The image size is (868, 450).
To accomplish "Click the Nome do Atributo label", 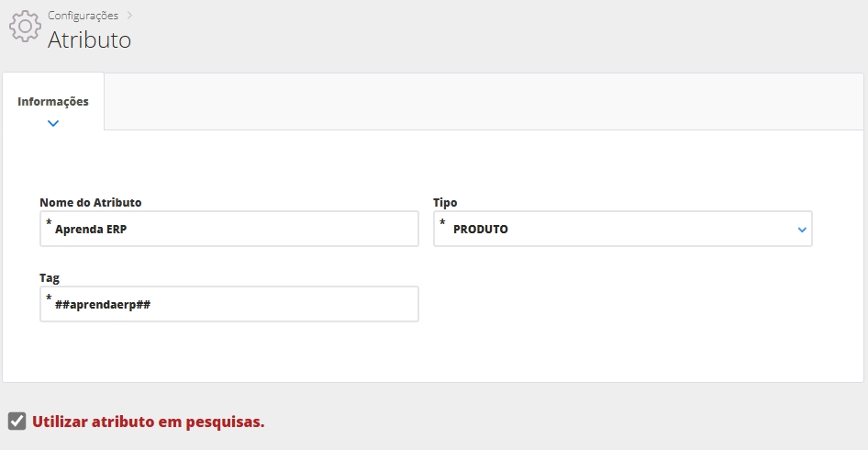I will point(91,202).
